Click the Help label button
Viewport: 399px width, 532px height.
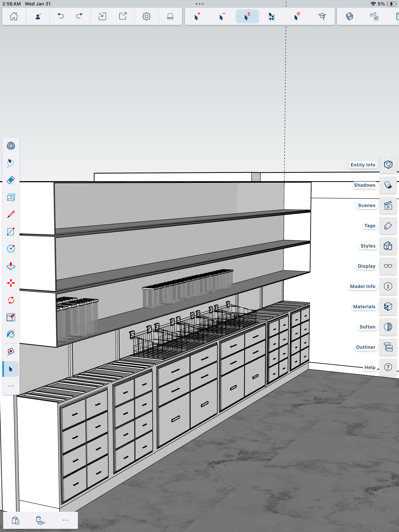tap(370, 367)
